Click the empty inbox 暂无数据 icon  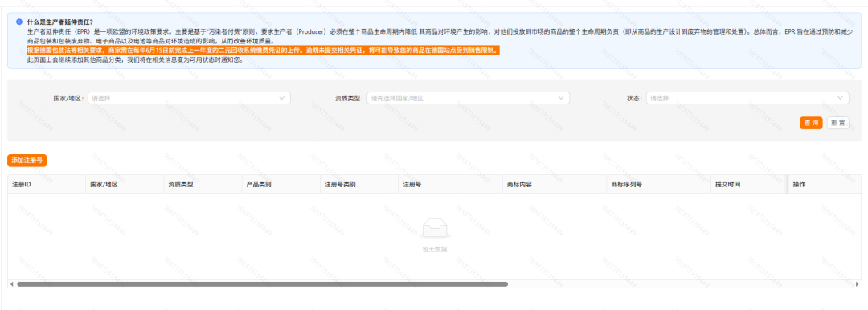[x=434, y=229]
